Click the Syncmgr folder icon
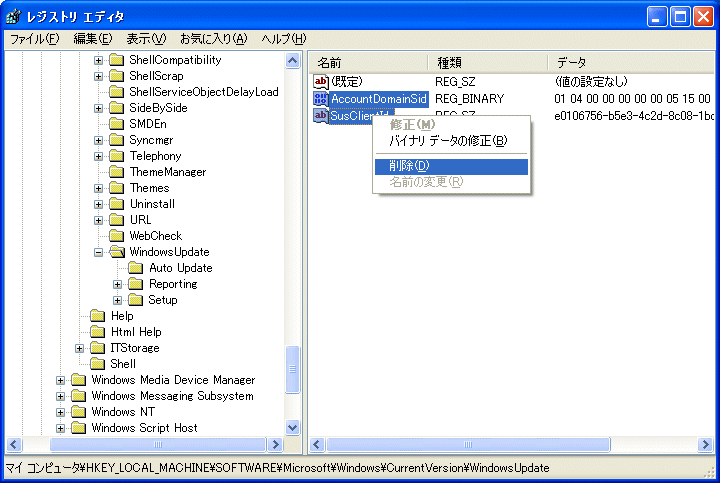This screenshot has height=483, width=720. coord(117,140)
